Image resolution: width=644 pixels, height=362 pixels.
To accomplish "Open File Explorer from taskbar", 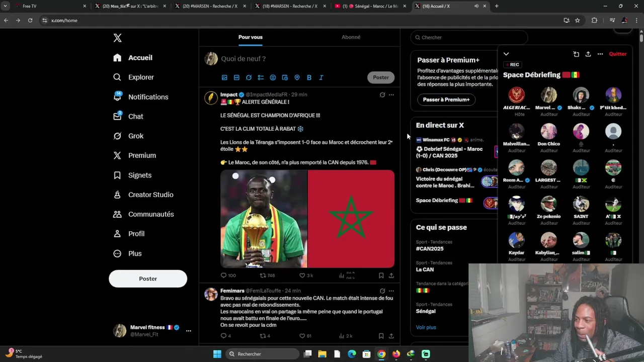I will click(323, 354).
